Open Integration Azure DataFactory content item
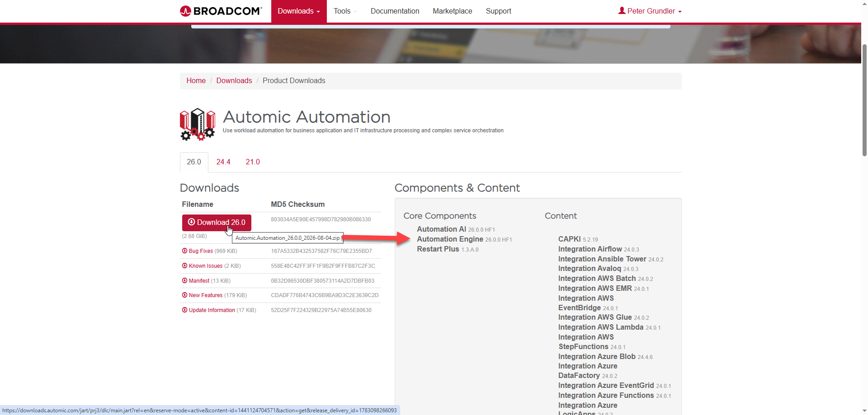 [588, 371]
